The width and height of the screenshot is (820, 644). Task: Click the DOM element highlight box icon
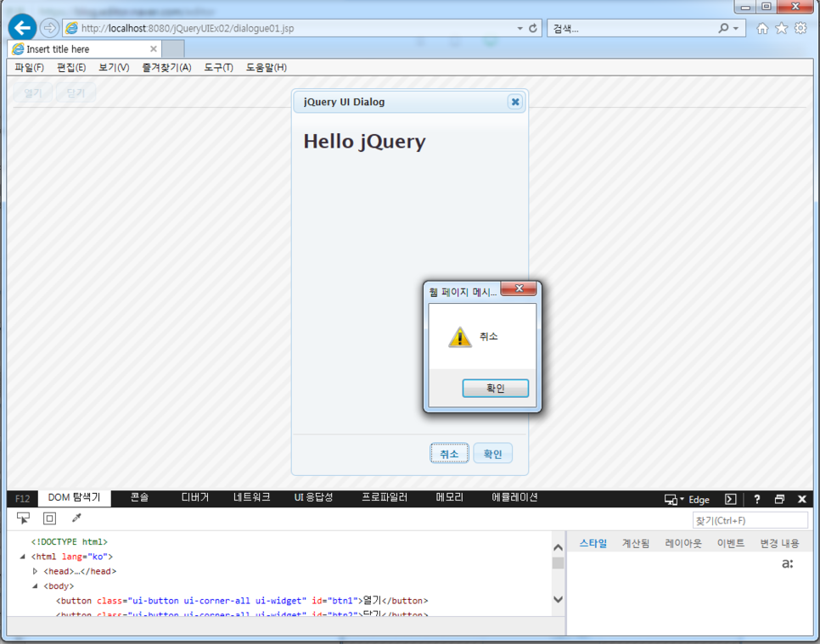(x=50, y=518)
